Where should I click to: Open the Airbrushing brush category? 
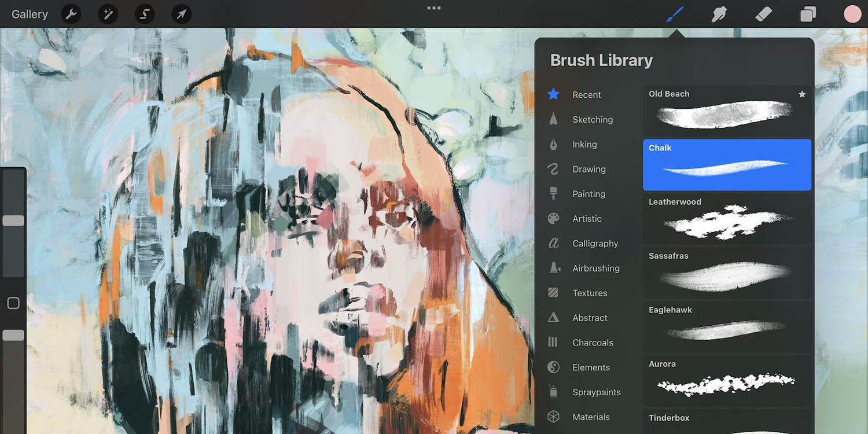coord(595,268)
